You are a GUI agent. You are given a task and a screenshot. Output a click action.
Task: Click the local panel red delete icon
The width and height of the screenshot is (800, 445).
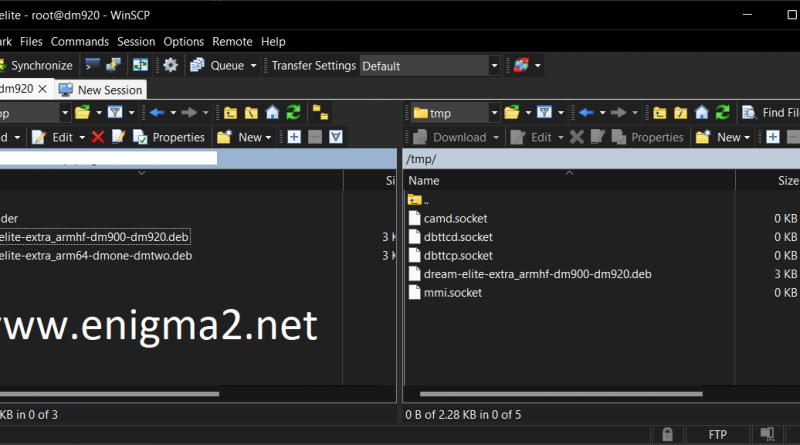[x=98, y=137]
